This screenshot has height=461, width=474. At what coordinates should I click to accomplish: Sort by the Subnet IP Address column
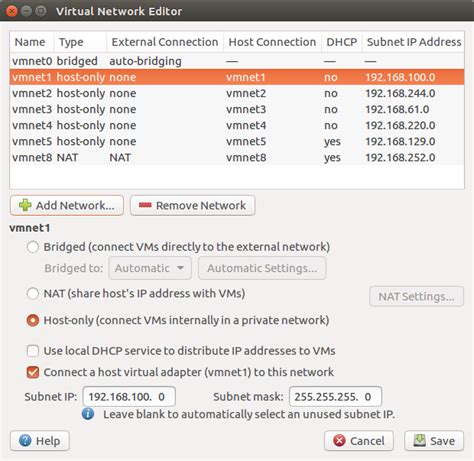coord(413,42)
